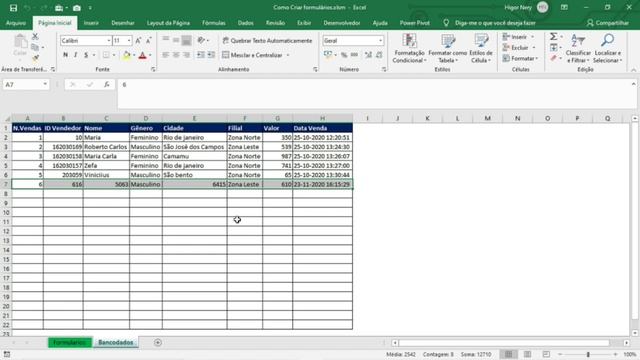
Task: Collapse the ribbon with the caret
Action: tap(633, 70)
